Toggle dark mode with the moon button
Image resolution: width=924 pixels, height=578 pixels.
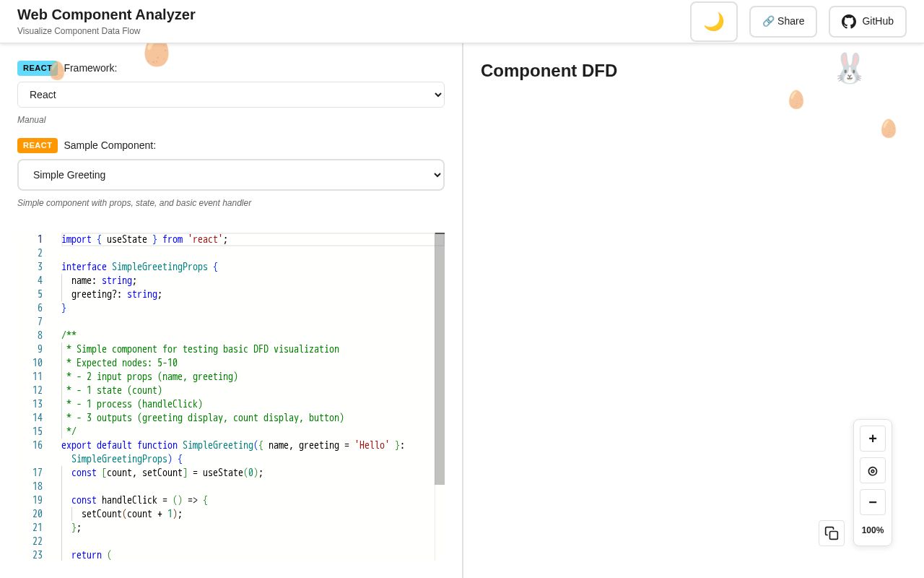[714, 22]
